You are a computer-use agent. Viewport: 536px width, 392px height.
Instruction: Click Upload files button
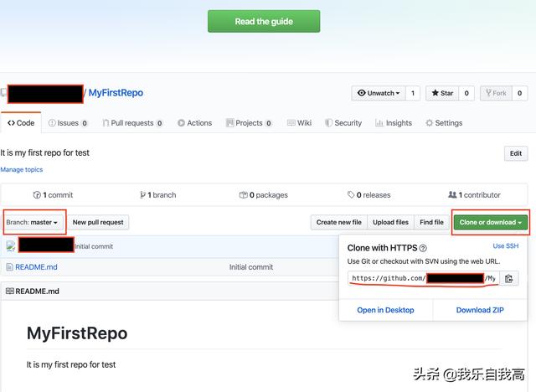[390, 222]
